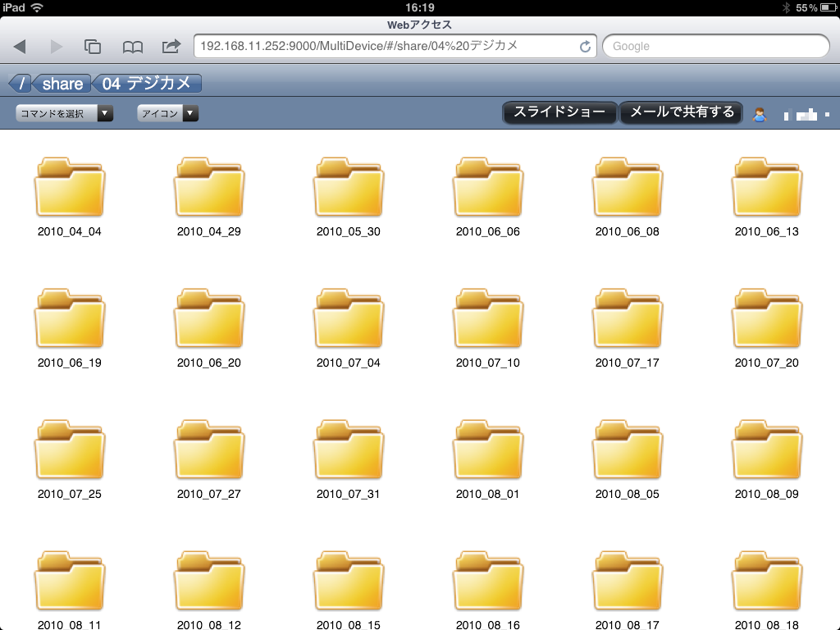Viewport: 840px width, 630px height.
Task: Open the コマンドを選択 dropdown
Action: pyautogui.click(x=64, y=113)
